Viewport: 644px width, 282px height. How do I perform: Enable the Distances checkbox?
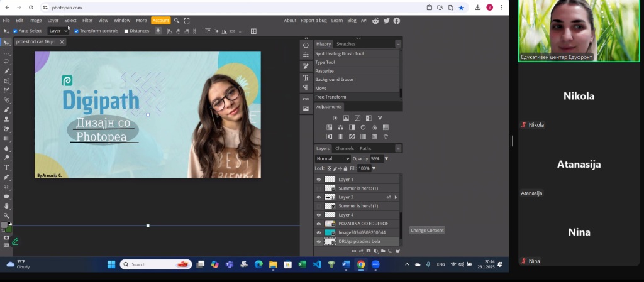[126, 31]
